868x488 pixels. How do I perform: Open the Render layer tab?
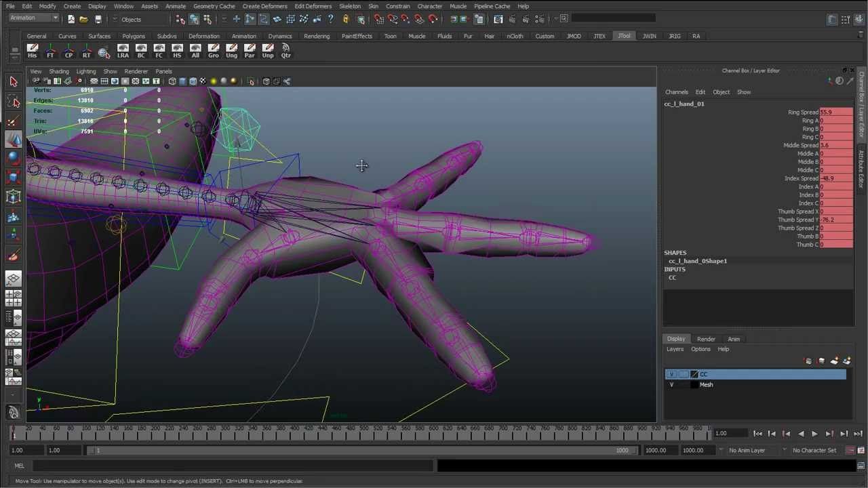(x=706, y=339)
